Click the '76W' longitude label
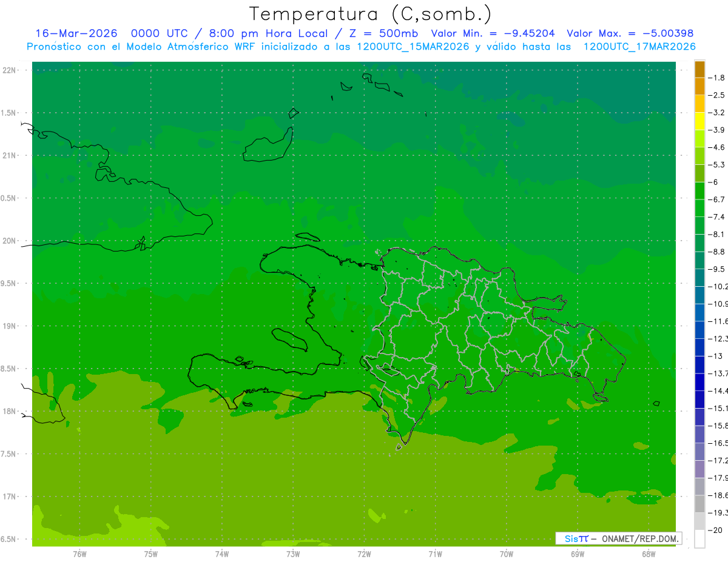This screenshot has width=728, height=562. click(79, 554)
